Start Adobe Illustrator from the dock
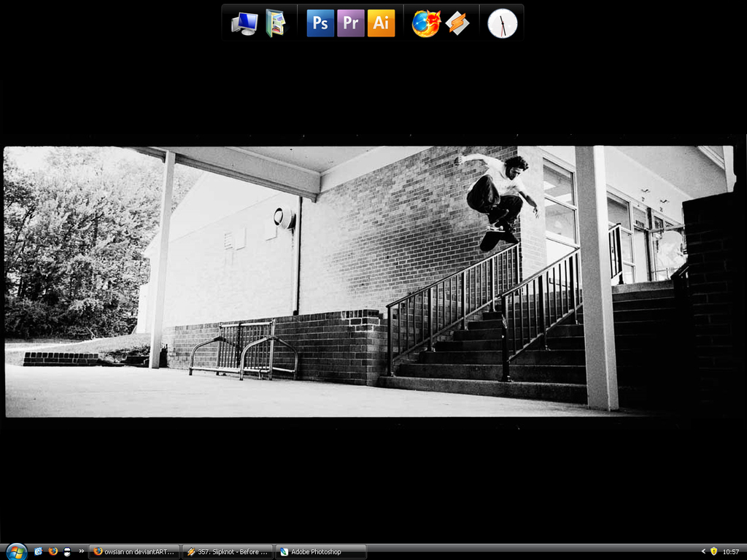747x560 pixels. pos(382,23)
